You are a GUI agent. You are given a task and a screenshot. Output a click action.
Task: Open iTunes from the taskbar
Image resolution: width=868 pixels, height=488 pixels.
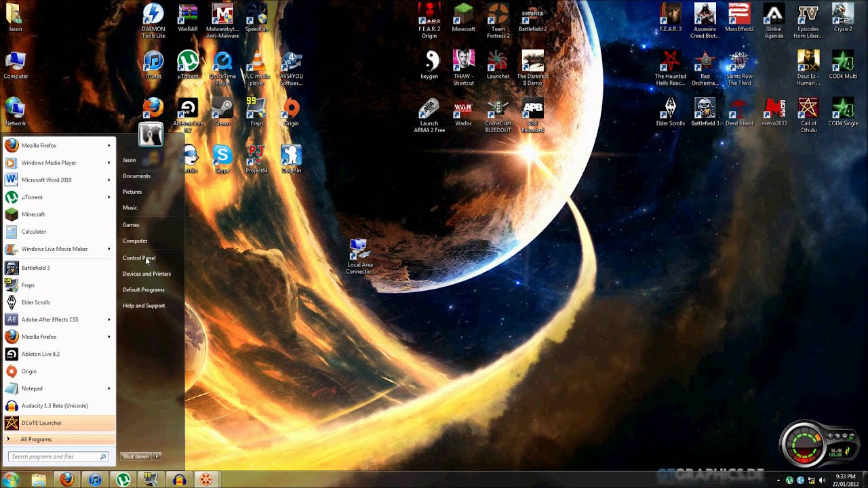(95, 480)
